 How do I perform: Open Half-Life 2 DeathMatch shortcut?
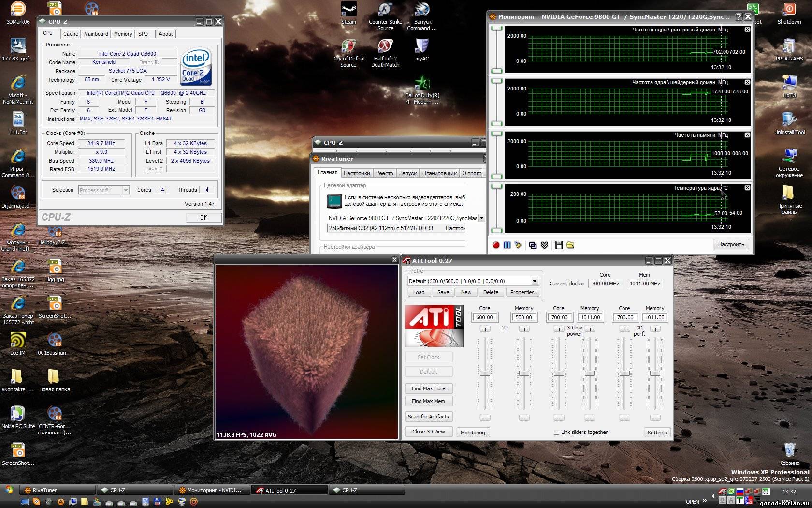tap(385, 53)
